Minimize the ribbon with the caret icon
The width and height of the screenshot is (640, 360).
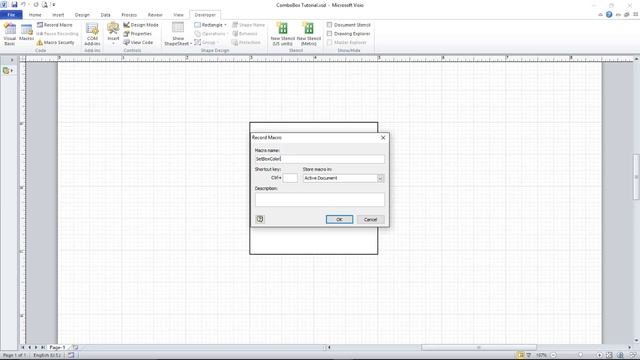click(600, 15)
